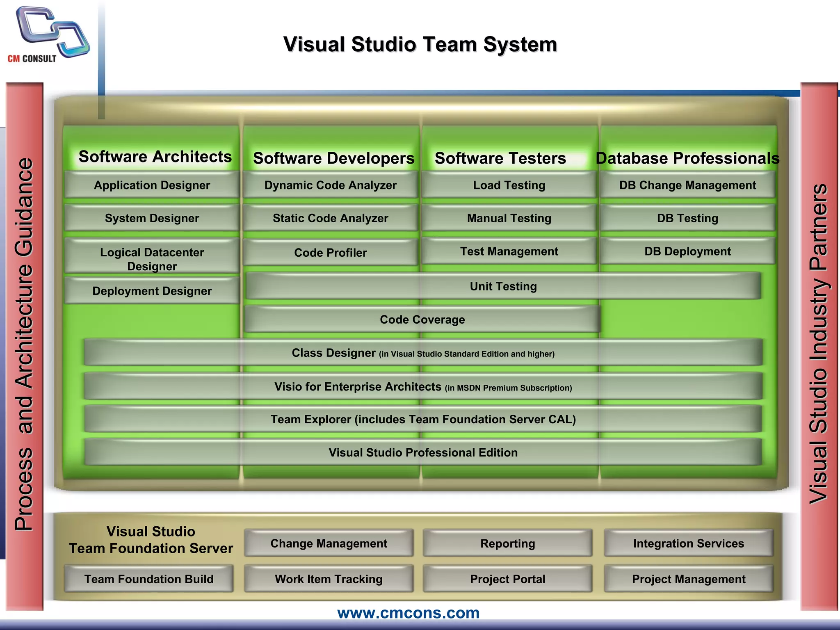840x630 pixels.
Task: Select the Manual Testing box
Action: click(509, 218)
